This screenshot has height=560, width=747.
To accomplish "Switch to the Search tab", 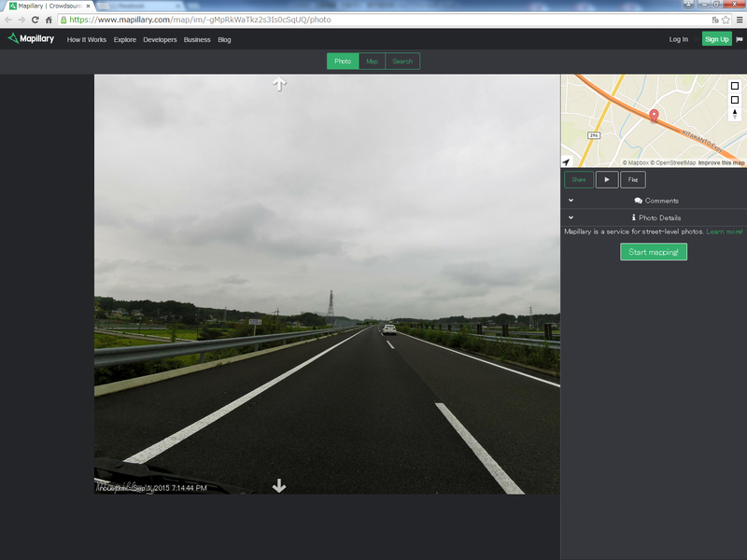I will click(x=402, y=62).
